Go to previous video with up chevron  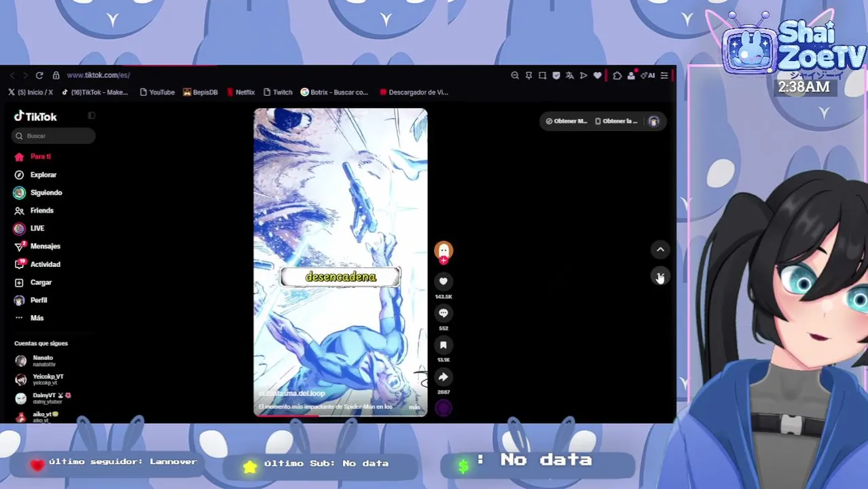[x=660, y=250]
